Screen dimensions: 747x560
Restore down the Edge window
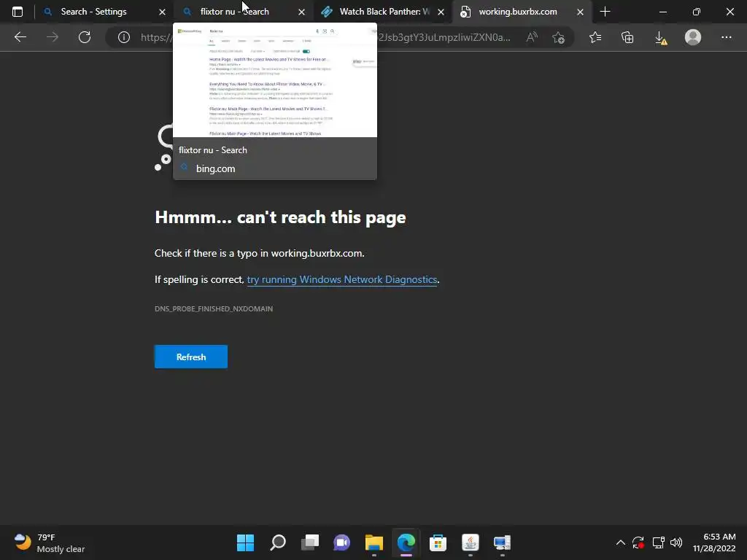click(x=696, y=12)
